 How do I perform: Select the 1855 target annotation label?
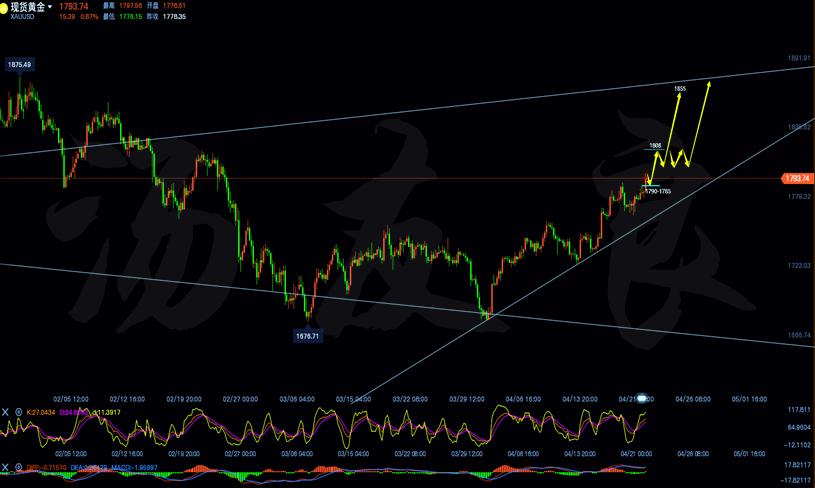click(680, 89)
